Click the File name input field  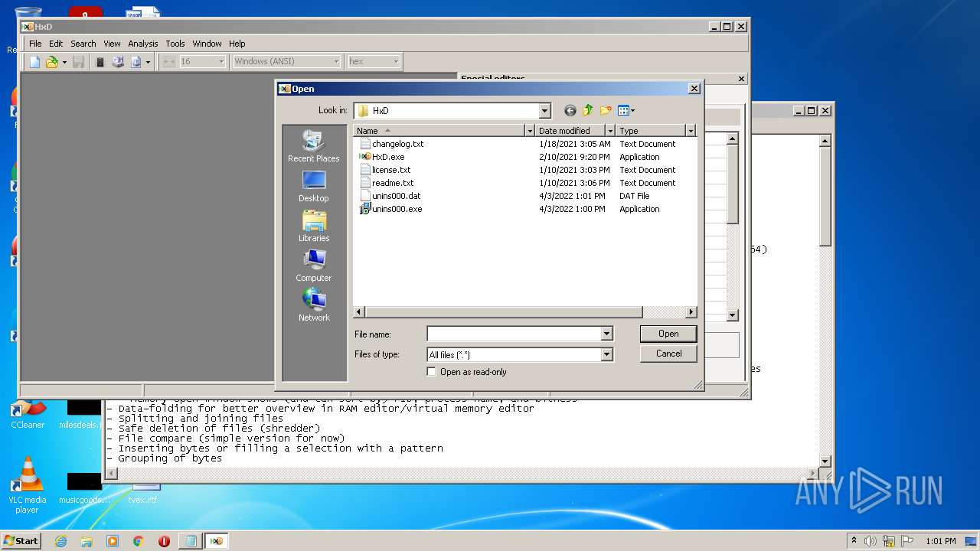pyautogui.click(x=514, y=334)
